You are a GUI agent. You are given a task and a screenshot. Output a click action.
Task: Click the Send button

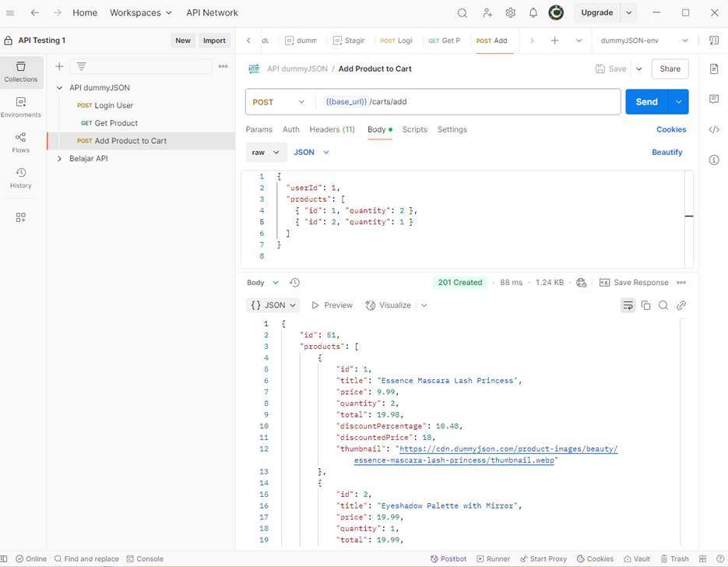[646, 102]
